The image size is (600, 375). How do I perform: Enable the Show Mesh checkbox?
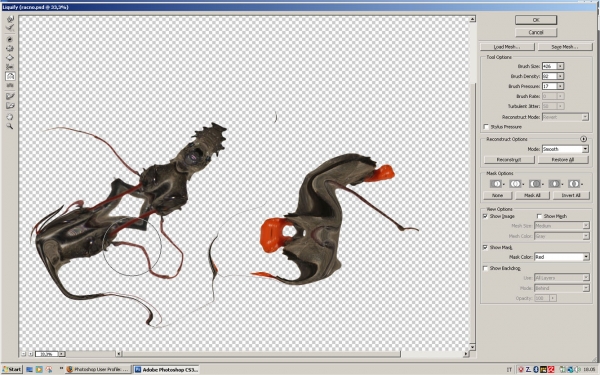(540, 216)
